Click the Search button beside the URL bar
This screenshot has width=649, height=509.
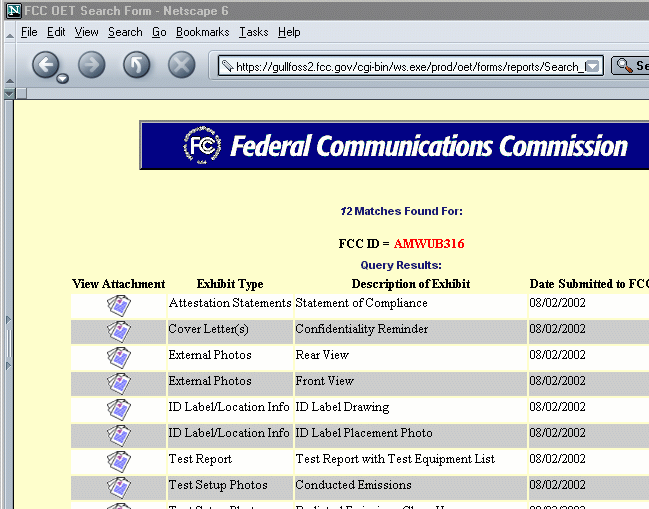[x=631, y=67]
